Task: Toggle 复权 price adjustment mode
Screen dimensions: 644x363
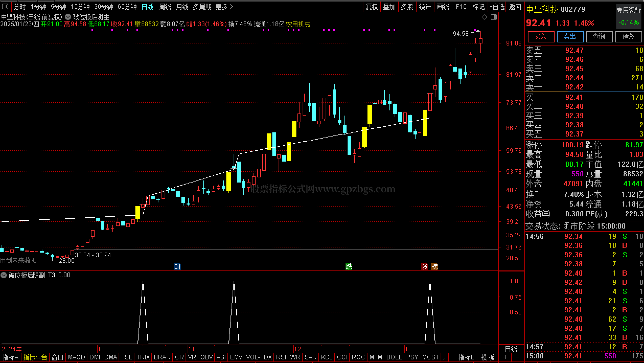Action: coord(372,7)
